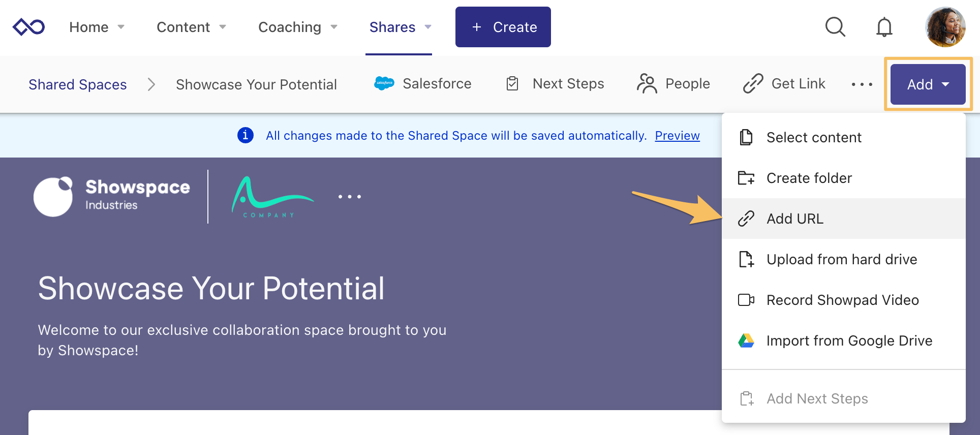Click the user profile avatar

945,27
